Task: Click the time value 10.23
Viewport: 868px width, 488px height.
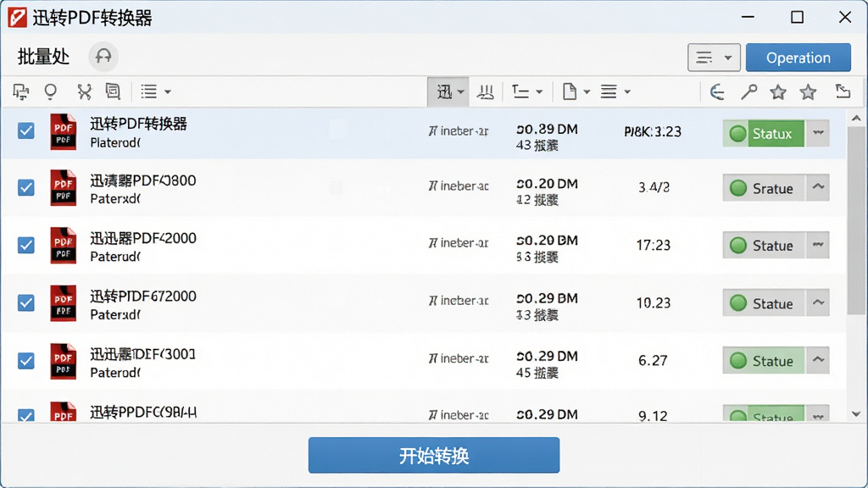Action: pos(654,303)
